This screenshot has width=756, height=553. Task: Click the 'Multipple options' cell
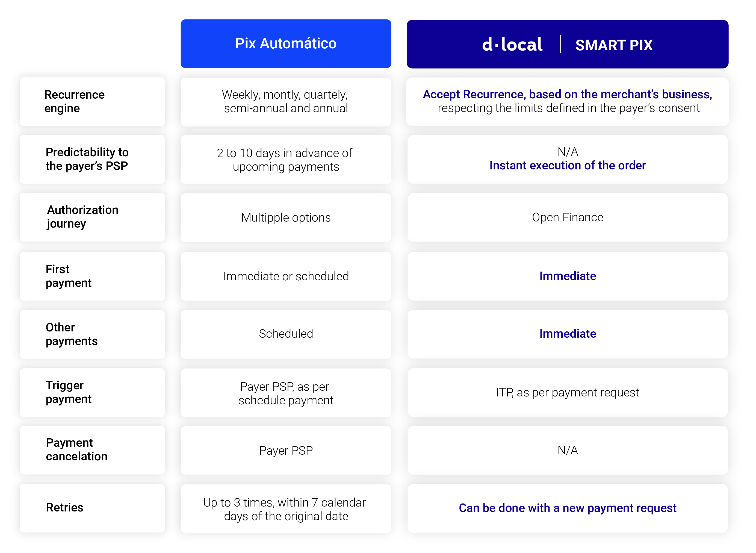click(286, 217)
